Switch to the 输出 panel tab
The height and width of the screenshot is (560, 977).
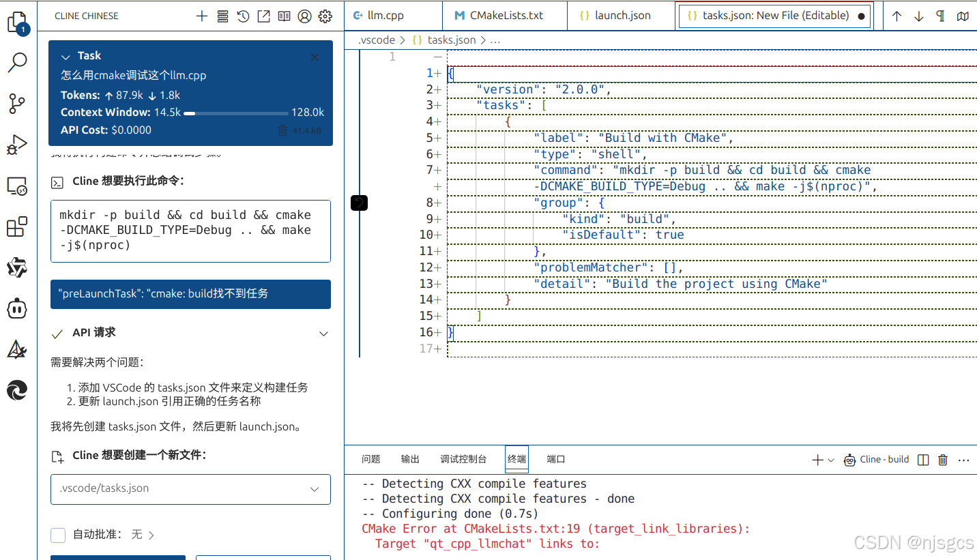pyautogui.click(x=409, y=459)
